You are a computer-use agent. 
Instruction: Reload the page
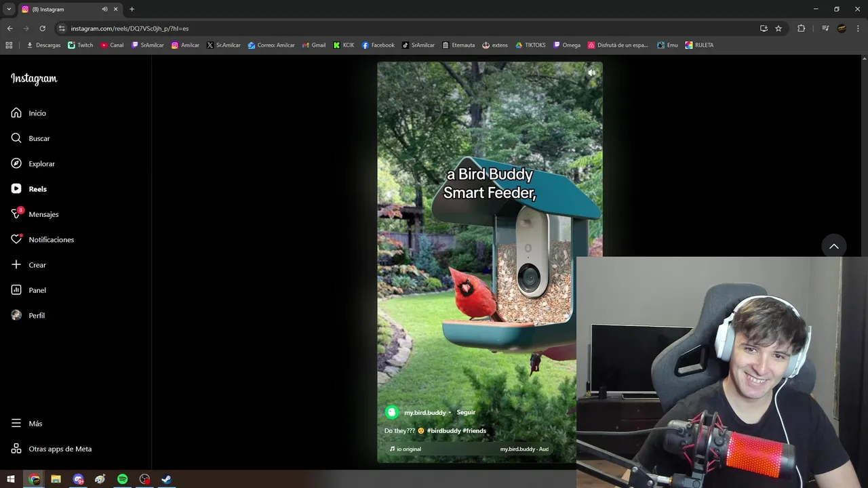pos(42,28)
